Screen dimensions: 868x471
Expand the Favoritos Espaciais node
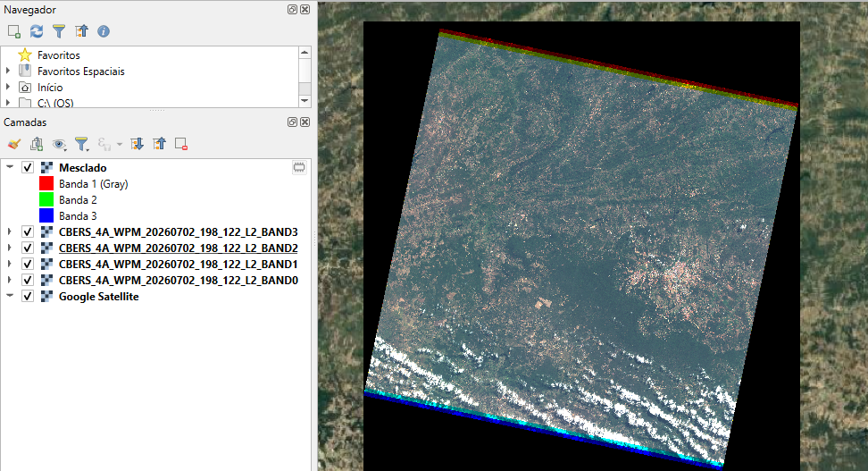click(x=8, y=71)
